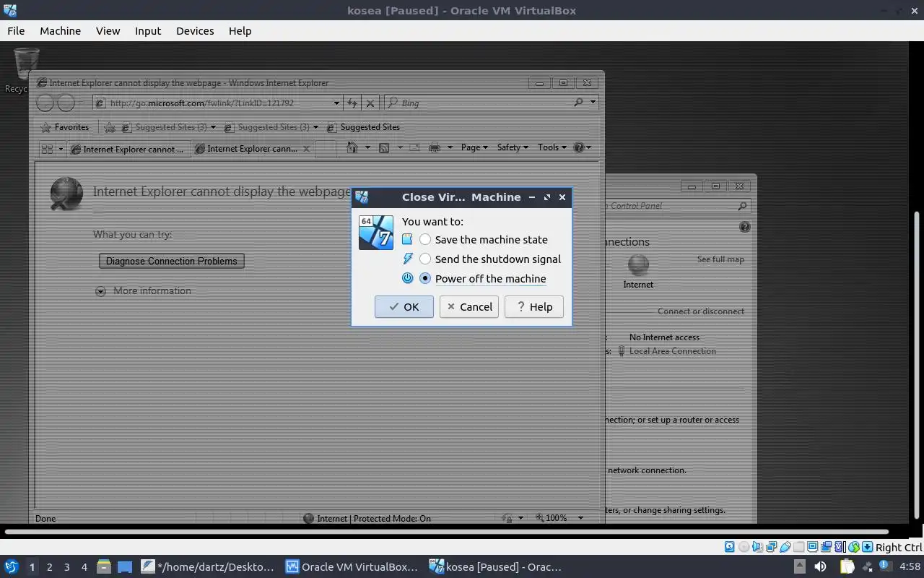Click the shared folders status icon
This screenshot has width=924, height=578.
pos(799,547)
